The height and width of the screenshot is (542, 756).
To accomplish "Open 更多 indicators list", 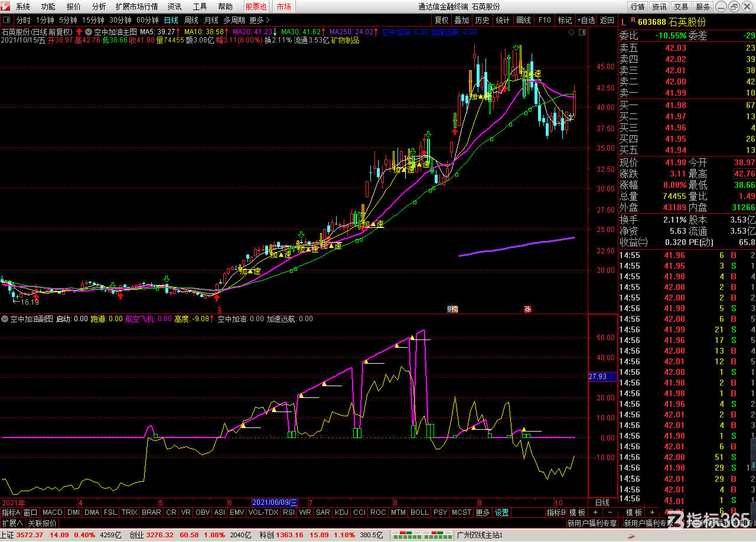I will (483, 512).
